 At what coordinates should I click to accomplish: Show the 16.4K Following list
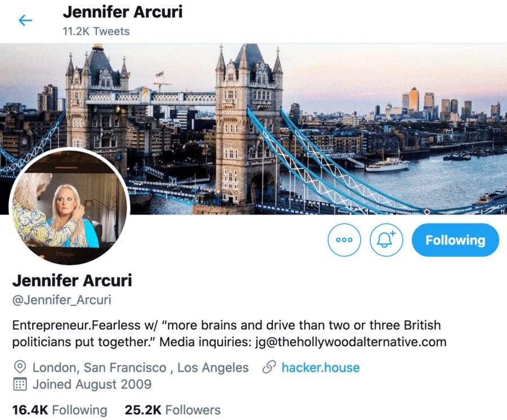[60, 410]
